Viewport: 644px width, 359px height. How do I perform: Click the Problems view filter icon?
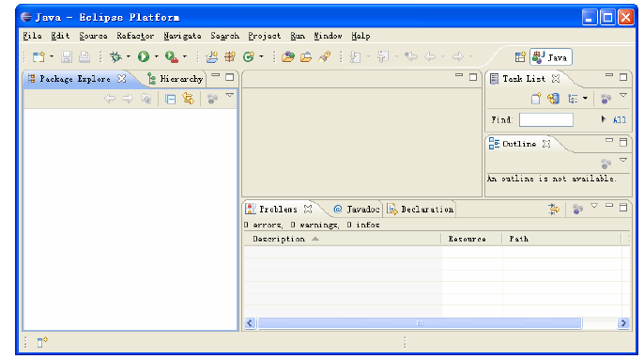pos(554,210)
